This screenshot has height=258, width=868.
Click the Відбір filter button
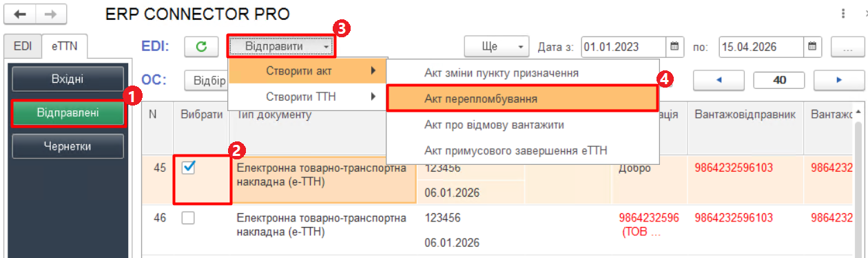click(207, 80)
